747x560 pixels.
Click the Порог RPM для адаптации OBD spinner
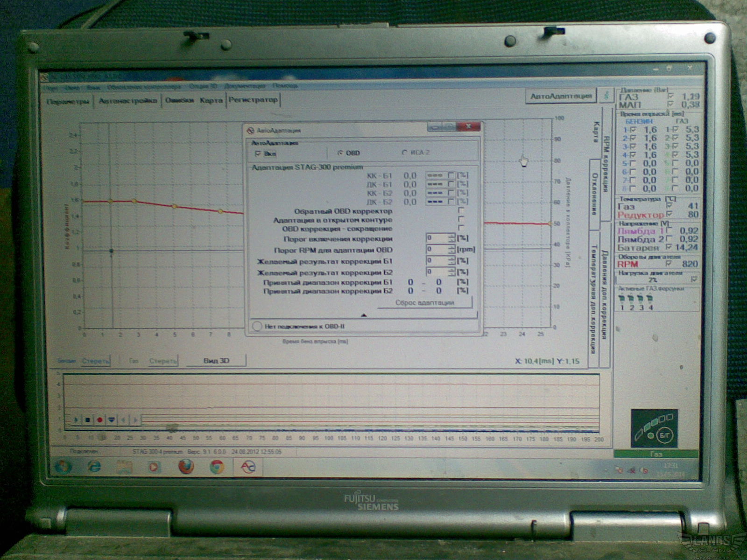pyautogui.click(x=451, y=250)
